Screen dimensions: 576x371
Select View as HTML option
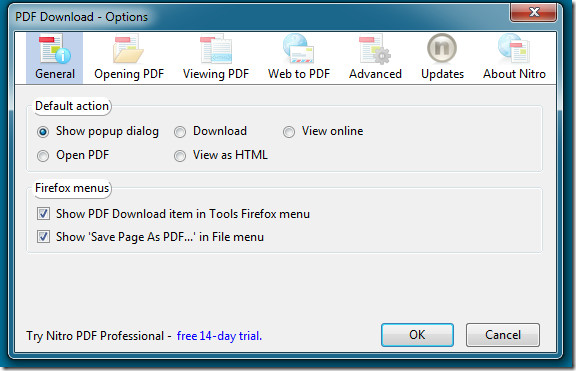(x=180, y=156)
